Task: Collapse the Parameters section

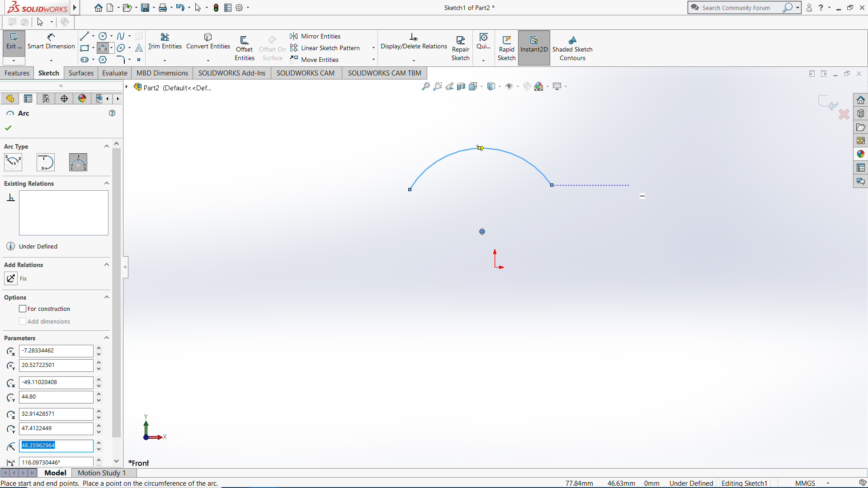Action: coord(107,338)
